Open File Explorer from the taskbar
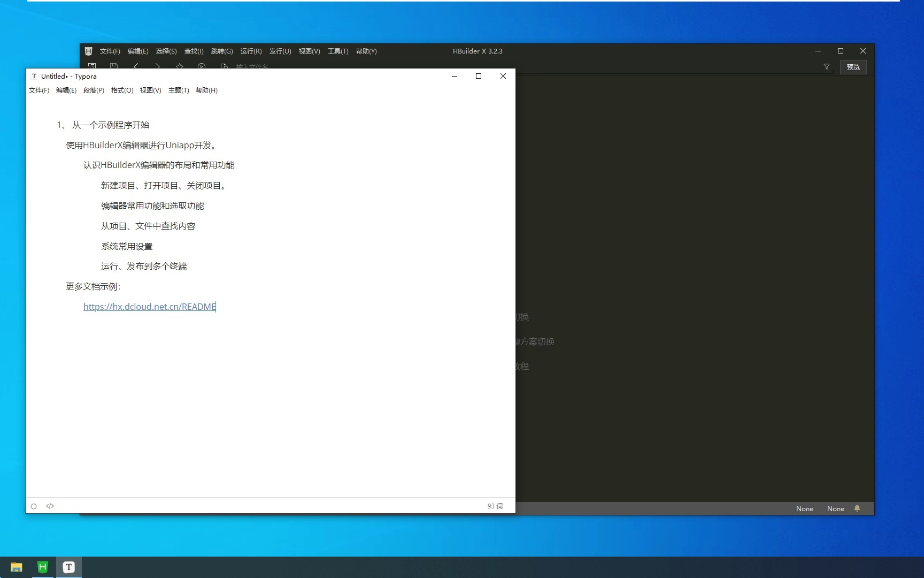924x578 pixels. (17, 567)
